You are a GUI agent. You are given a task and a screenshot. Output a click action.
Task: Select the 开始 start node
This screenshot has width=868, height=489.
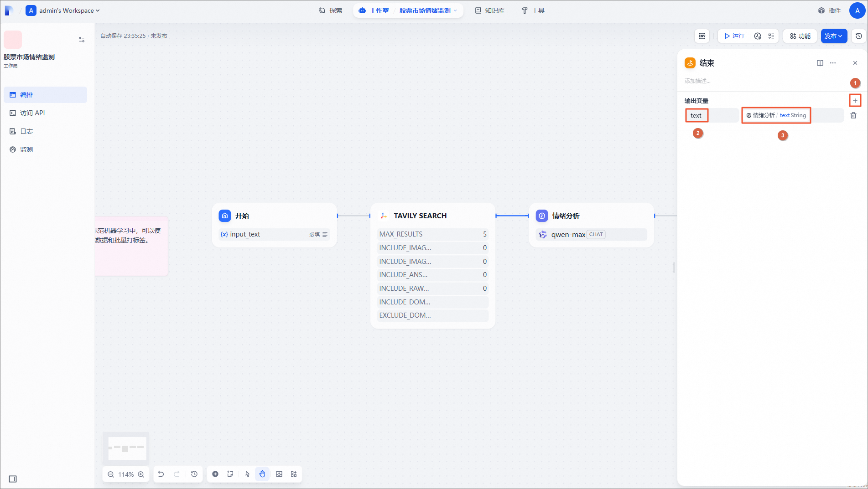274,225
